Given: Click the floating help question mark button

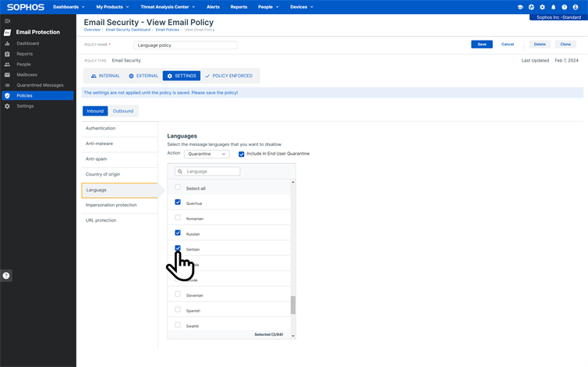Looking at the screenshot, I should tap(6, 276).
